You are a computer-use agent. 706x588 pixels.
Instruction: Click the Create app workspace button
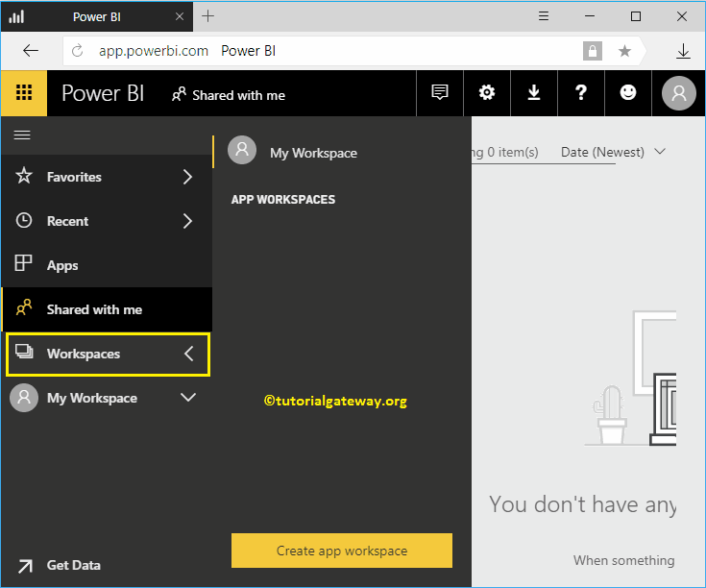[342, 551]
